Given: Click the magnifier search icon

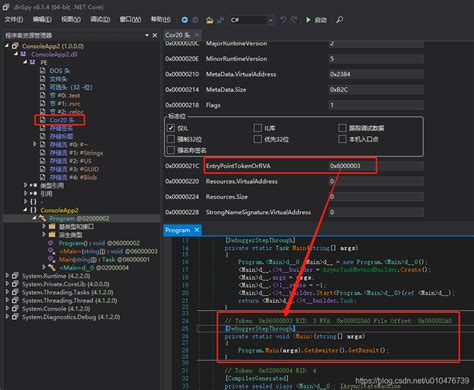Looking at the screenshot, I should (339, 20).
